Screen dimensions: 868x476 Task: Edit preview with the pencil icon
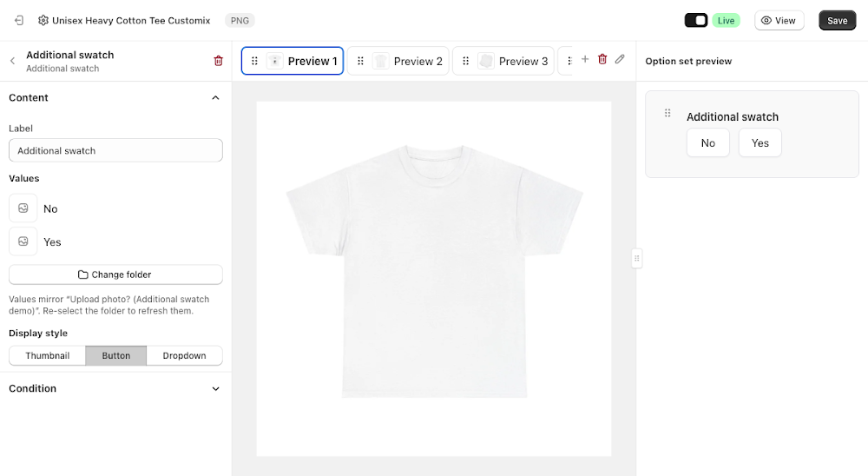tap(620, 59)
